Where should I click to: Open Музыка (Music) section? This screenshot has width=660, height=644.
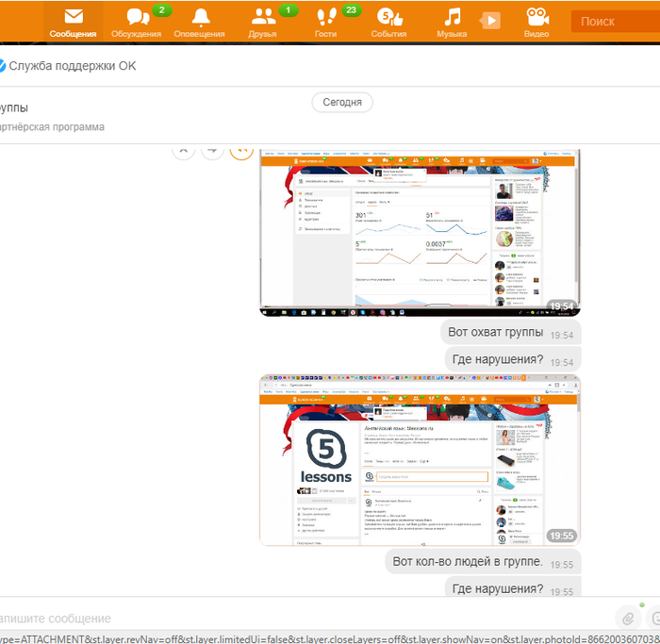(452, 22)
